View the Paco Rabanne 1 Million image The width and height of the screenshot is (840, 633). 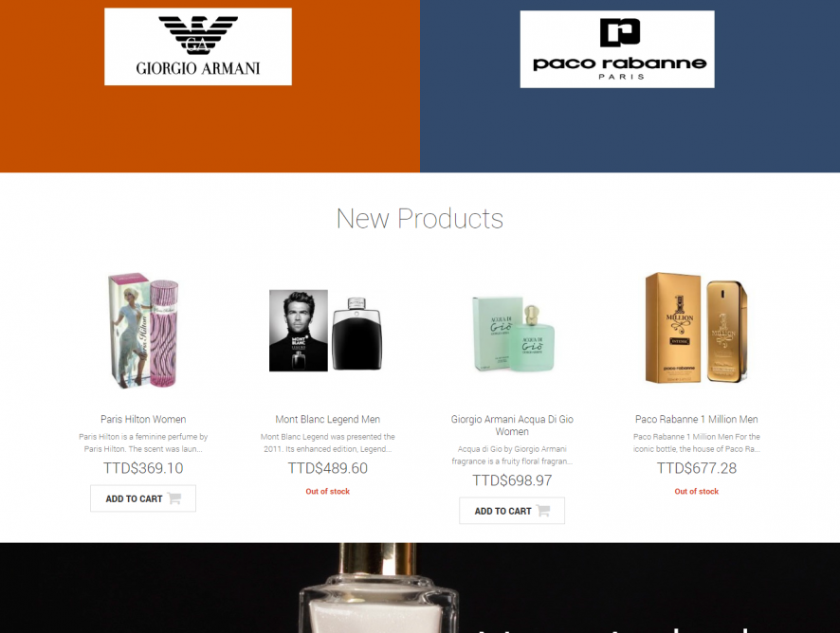(697, 328)
